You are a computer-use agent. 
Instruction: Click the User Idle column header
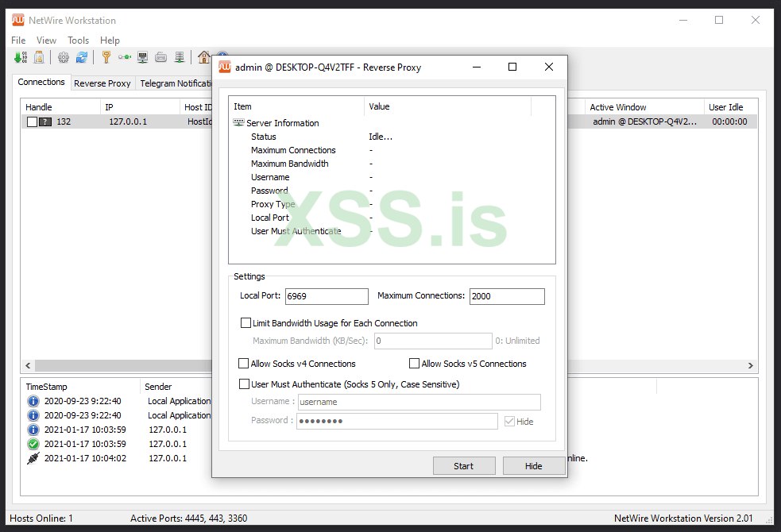pos(731,107)
